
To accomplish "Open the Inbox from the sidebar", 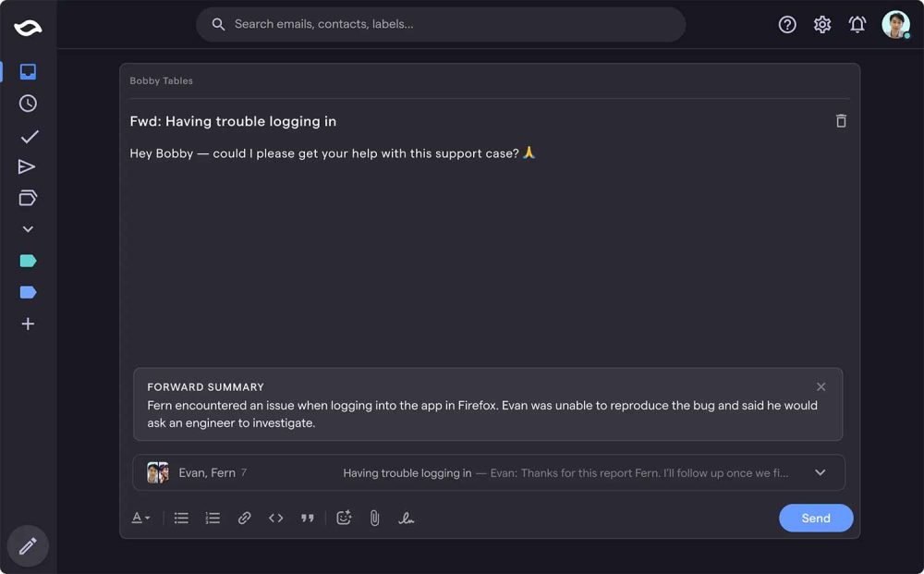I will click(28, 71).
